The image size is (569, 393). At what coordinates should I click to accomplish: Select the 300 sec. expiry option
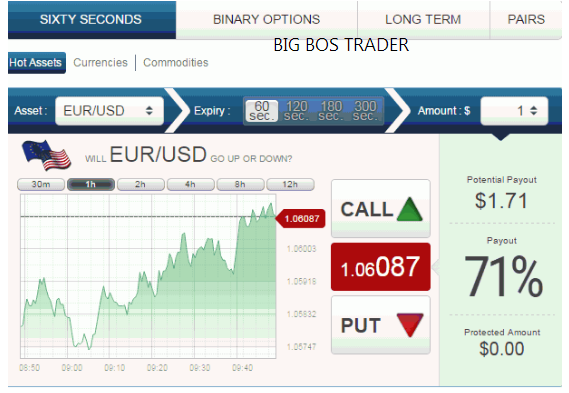365,111
